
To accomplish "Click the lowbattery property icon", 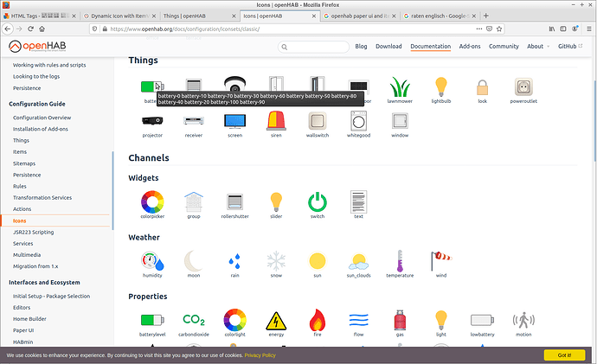I will point(482,320).
